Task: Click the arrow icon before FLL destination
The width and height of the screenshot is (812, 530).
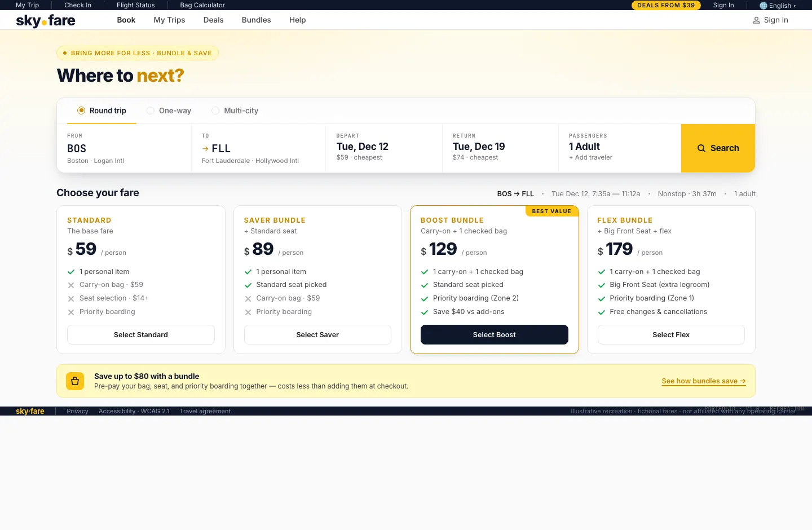Action: click(205, 149)
